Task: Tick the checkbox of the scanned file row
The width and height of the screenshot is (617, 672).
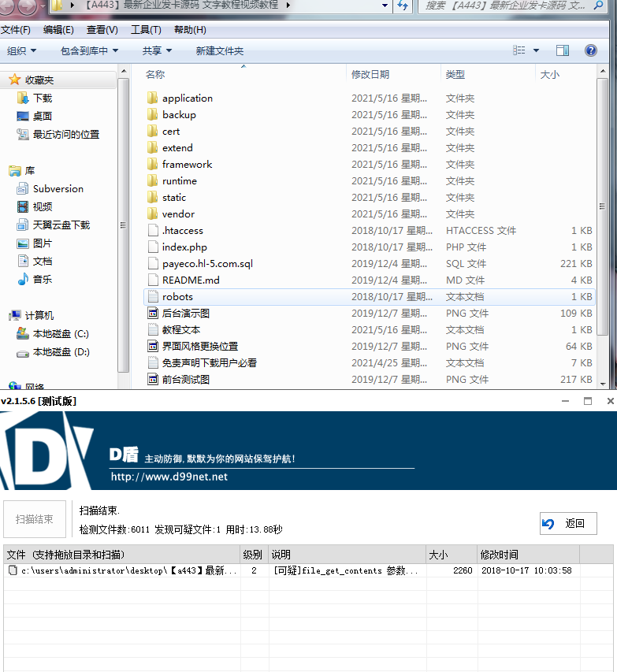Action: 13,570
